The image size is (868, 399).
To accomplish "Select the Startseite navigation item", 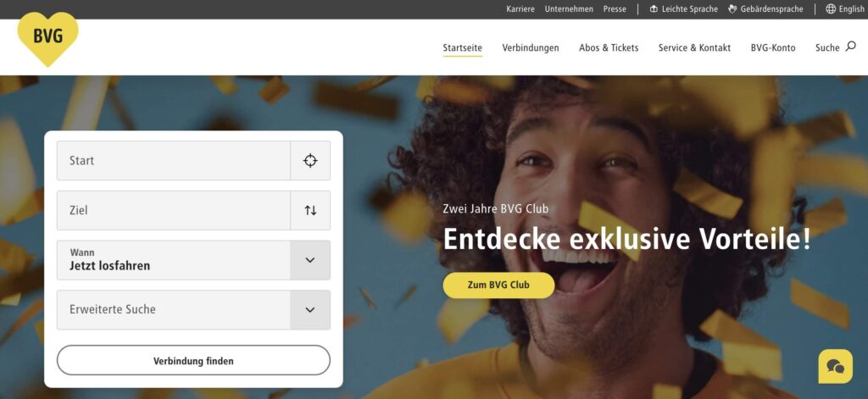I will 462,47.
